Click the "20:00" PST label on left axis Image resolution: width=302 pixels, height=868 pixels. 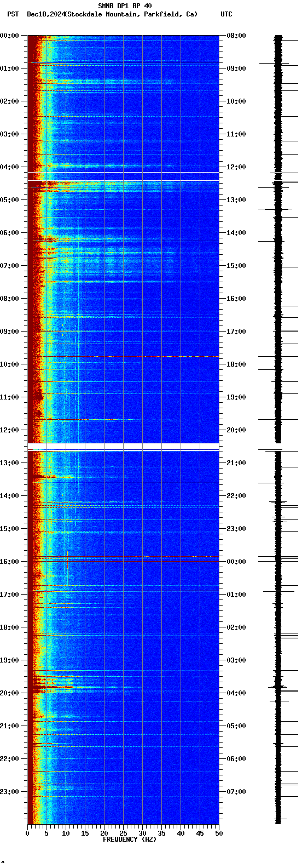tap(9, 693)
